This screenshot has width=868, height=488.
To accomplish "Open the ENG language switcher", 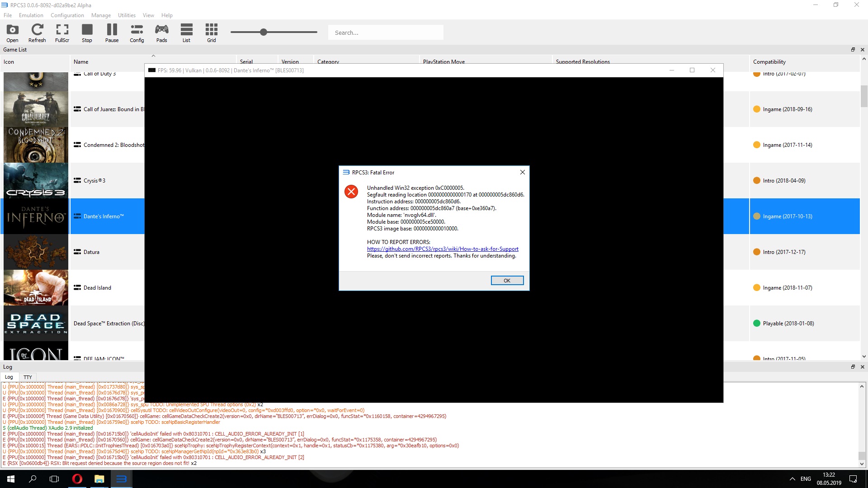I will (806, 479).
